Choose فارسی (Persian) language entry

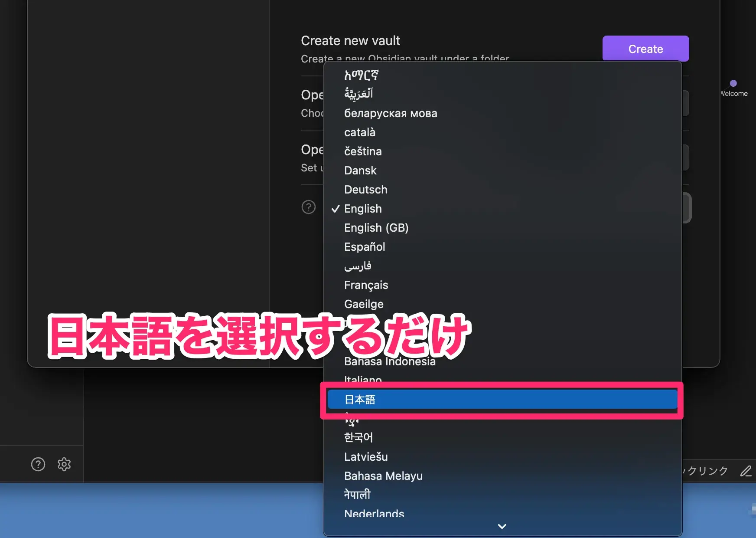pos(503,266)
